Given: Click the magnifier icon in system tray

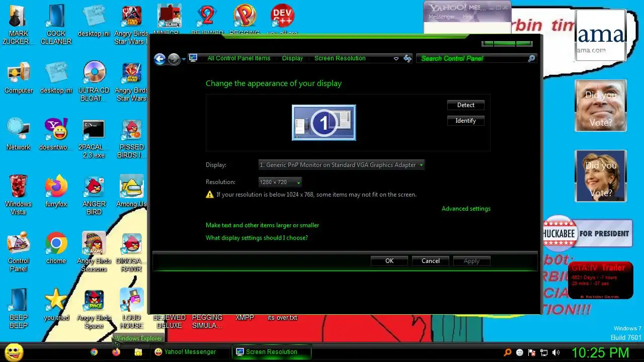Looking at the screenshot, I should [508, 352].
